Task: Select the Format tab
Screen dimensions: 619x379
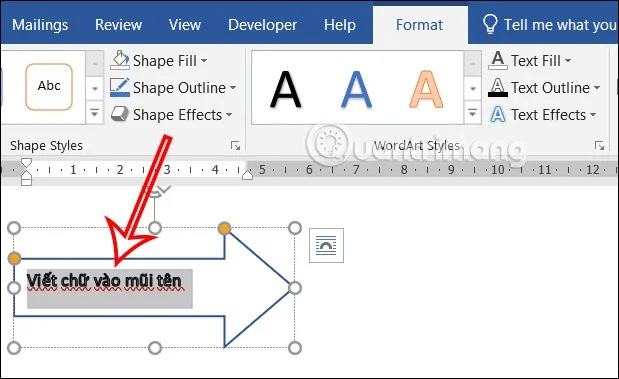Action: [x=420, y=25]
